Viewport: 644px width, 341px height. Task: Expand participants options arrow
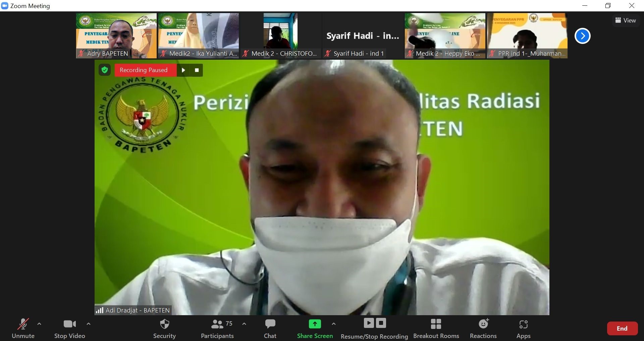[244, 324]
